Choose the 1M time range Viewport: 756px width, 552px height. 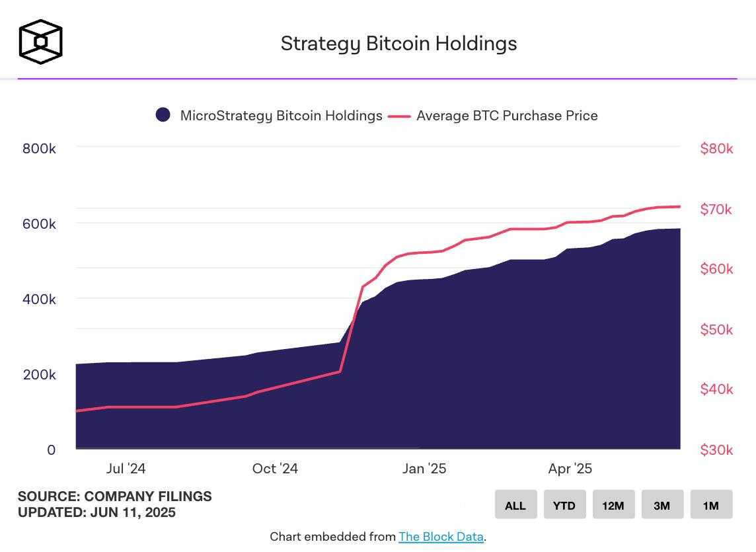tap(711, 504)
